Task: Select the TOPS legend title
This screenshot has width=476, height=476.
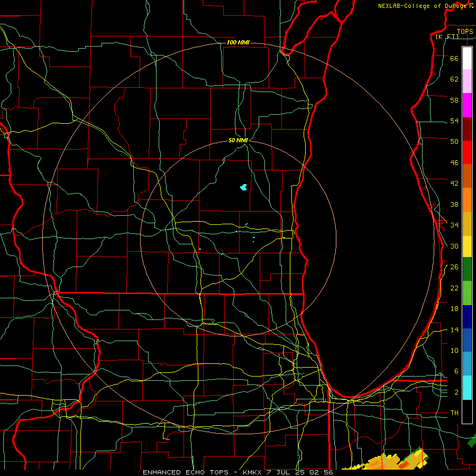Action: point(465,31)
